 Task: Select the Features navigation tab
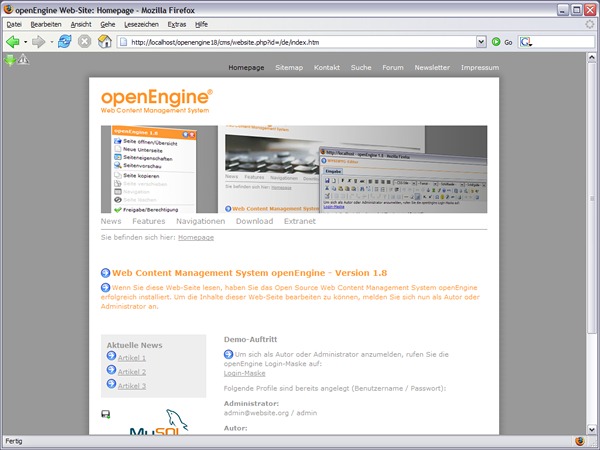coord(148,221)
